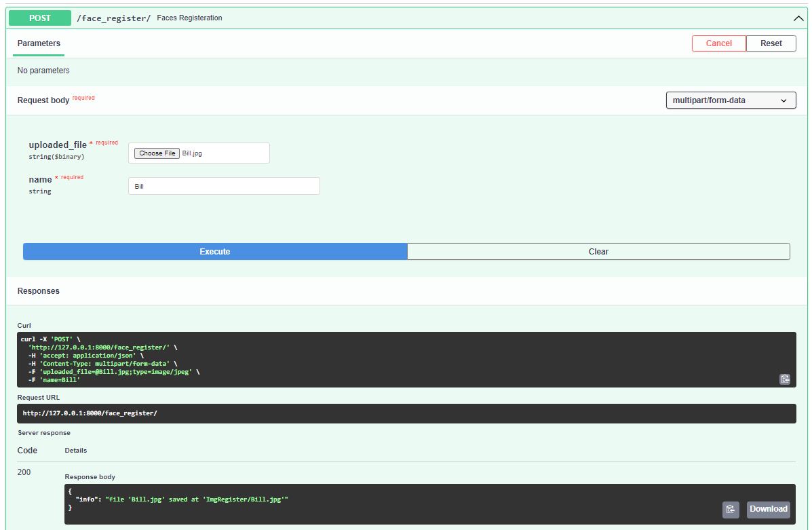The height and width of the screenshot is (530, 812).
Task: Click the Faces Registeration description text
Action: (189, 18)
